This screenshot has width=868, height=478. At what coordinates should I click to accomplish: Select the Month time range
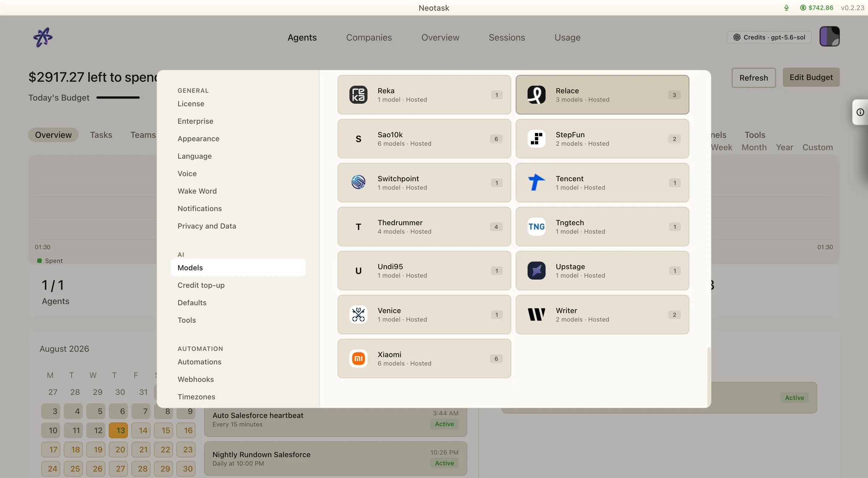pyautogui.click(x=754, y=147)
